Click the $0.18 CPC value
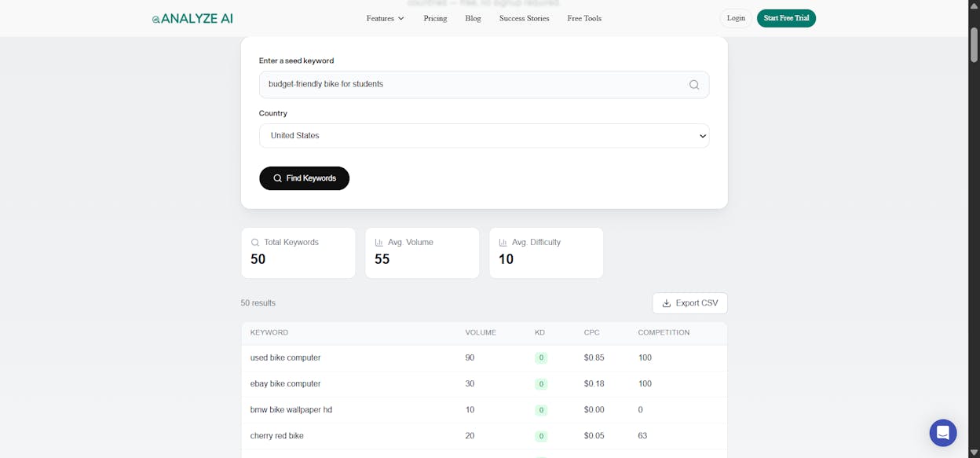The height and width of the screenshot is (458, 980). click(594, 383)
